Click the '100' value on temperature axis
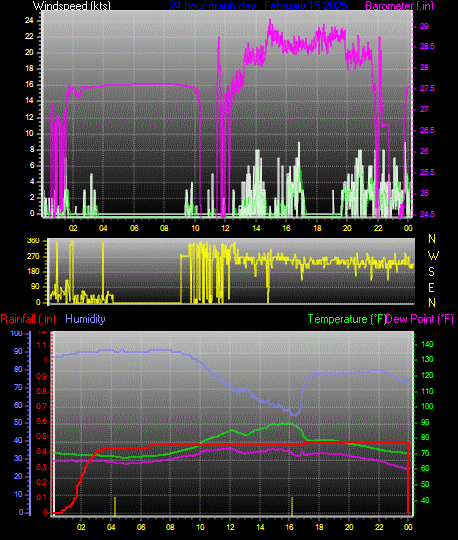The width and height of the screenshot is (458, 540). (427, 406)
